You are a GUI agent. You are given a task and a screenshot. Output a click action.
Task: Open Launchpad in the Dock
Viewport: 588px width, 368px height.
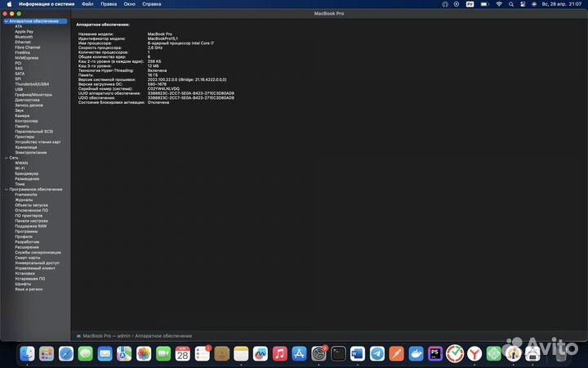47,353
